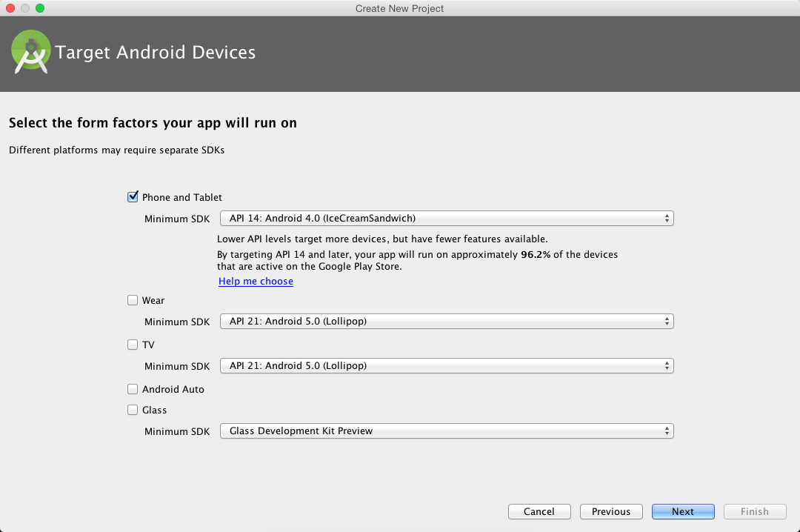Click the 'Create New Project' window title
Viewport: 800px width, 532px height.
[x=399, y=8]
